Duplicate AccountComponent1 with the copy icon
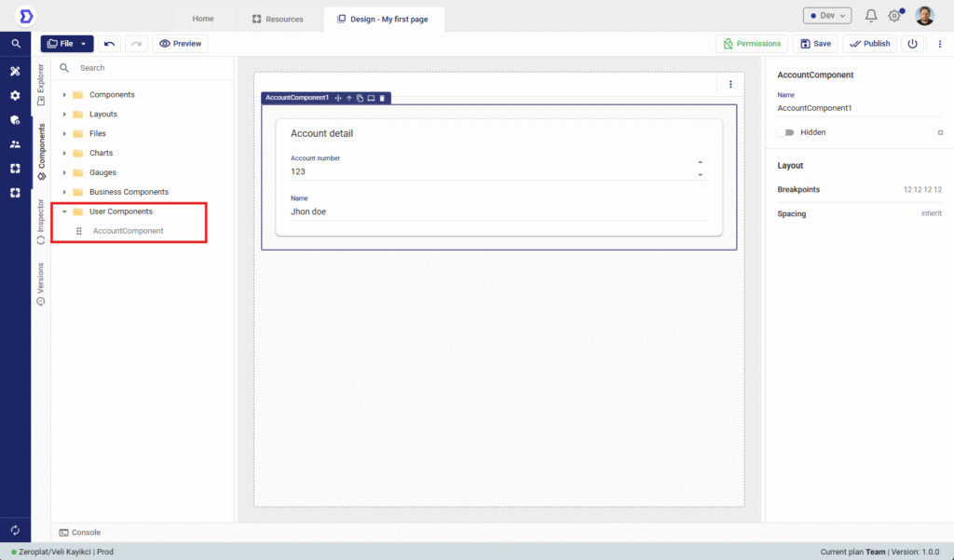The image size is (954, 560). click(x=360, y=98)
